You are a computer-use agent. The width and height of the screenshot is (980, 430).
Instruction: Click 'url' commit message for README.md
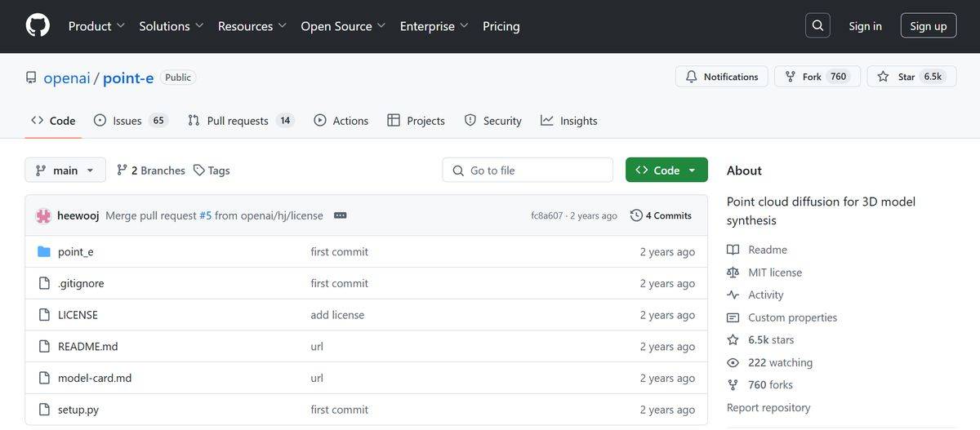click(x=317, y=346)
